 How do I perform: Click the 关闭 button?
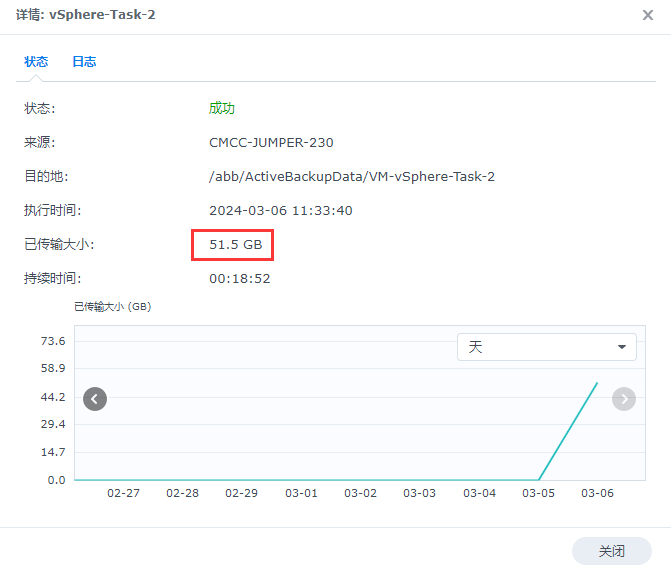coord(612,551)
